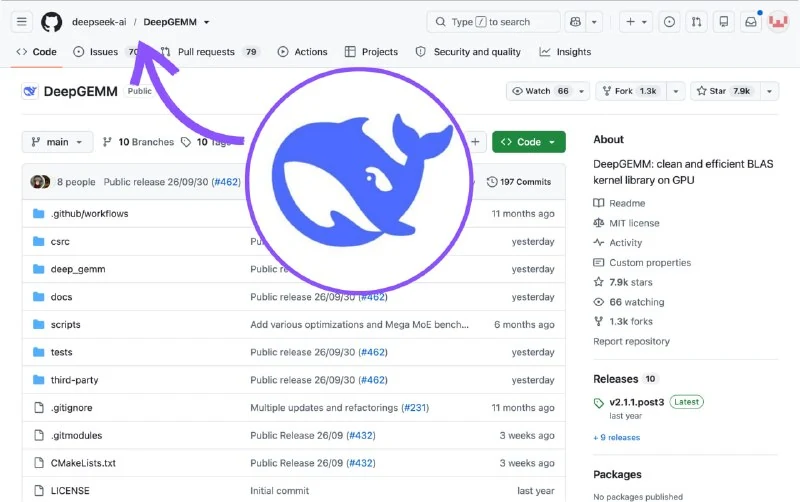Screen dimensions: 800x502
Task: Open the green Code dropdown button
Action: coord(529,142)
